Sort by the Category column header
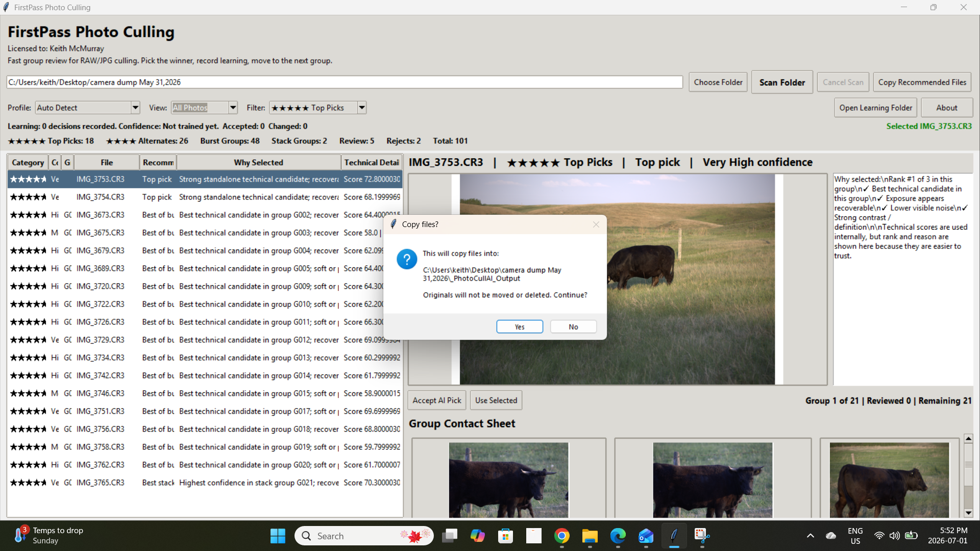This screenshot has width=980, height=551. (x=28, y=163)
